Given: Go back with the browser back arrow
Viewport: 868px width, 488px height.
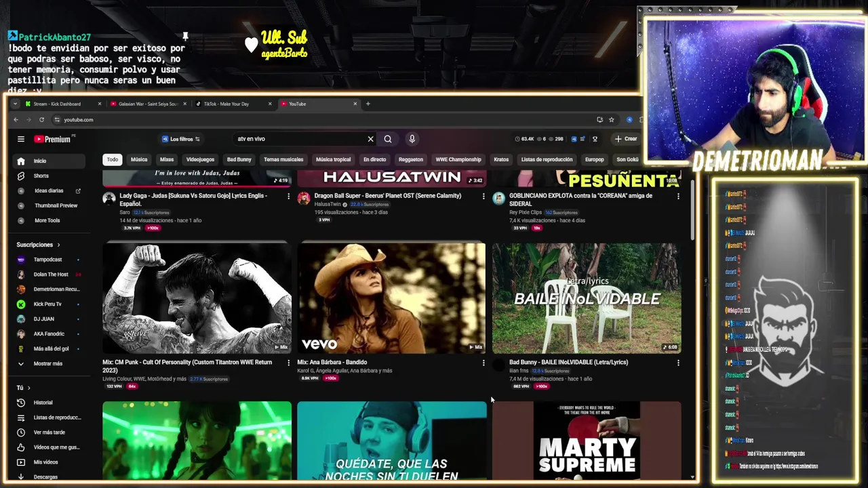Looking at the screenshot, I should [16, 120].
